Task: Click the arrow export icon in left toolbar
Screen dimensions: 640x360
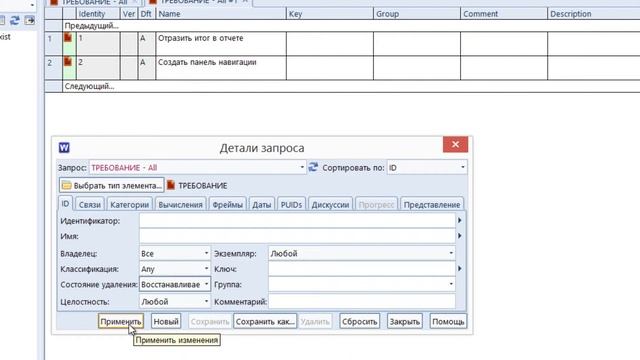Action: coord(29,20)
